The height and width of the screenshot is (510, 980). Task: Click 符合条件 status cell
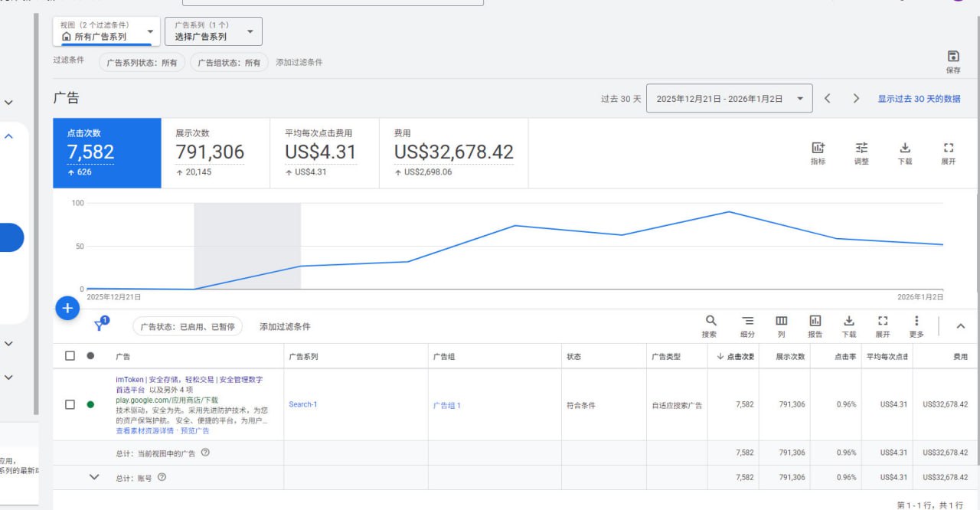click(580, 405)
